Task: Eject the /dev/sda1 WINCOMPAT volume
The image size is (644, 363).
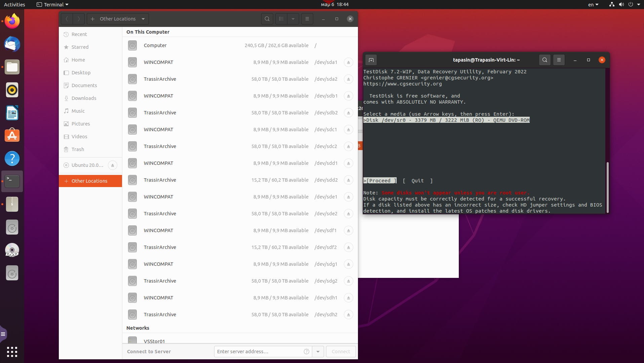Action: point(349,62)
